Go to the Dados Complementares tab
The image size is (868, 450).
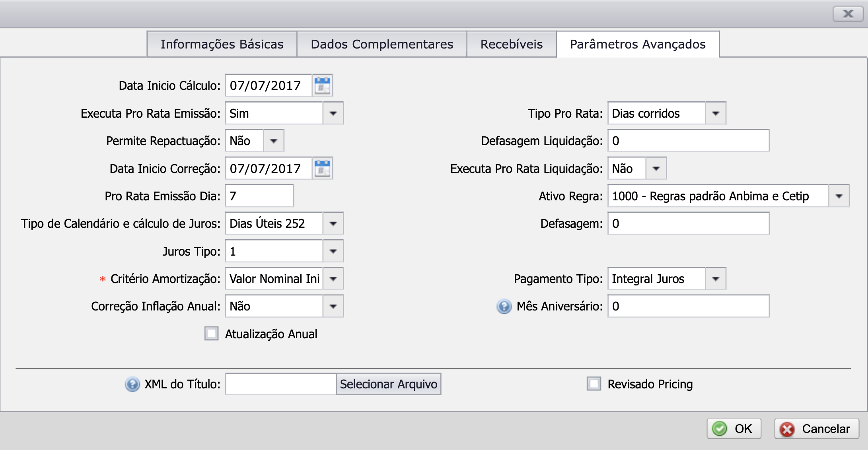pyautogui.click(x=382, y=44)
